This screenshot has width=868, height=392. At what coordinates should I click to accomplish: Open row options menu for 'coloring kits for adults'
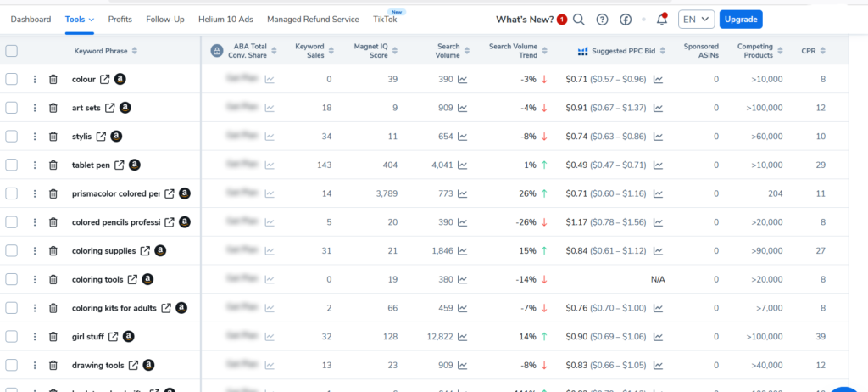pyautogui.click(x=34, y=308)
